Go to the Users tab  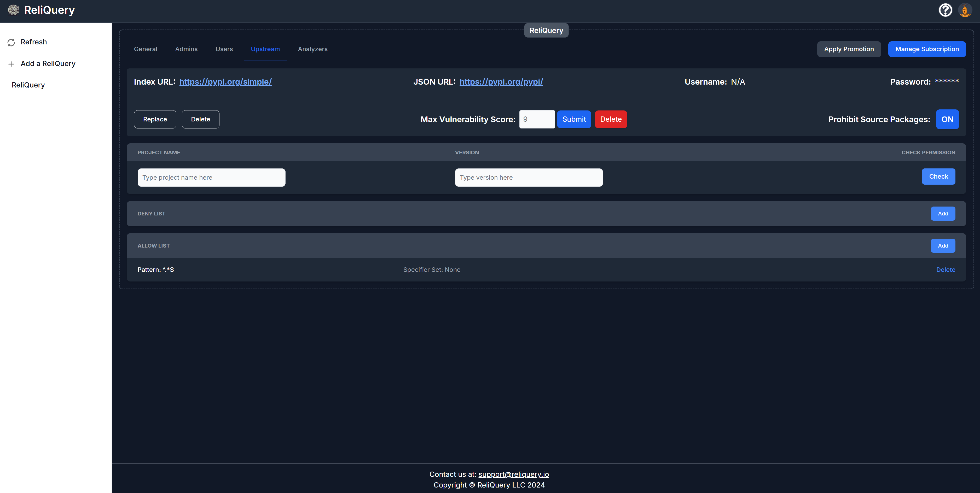224,49
